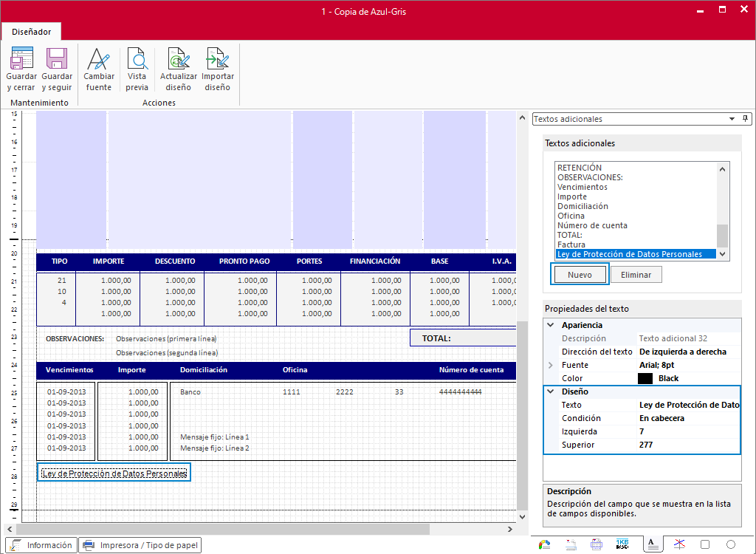Screen dimensions: 756x554
Task: Open Vista previa of the design
Action: [137, 69]
